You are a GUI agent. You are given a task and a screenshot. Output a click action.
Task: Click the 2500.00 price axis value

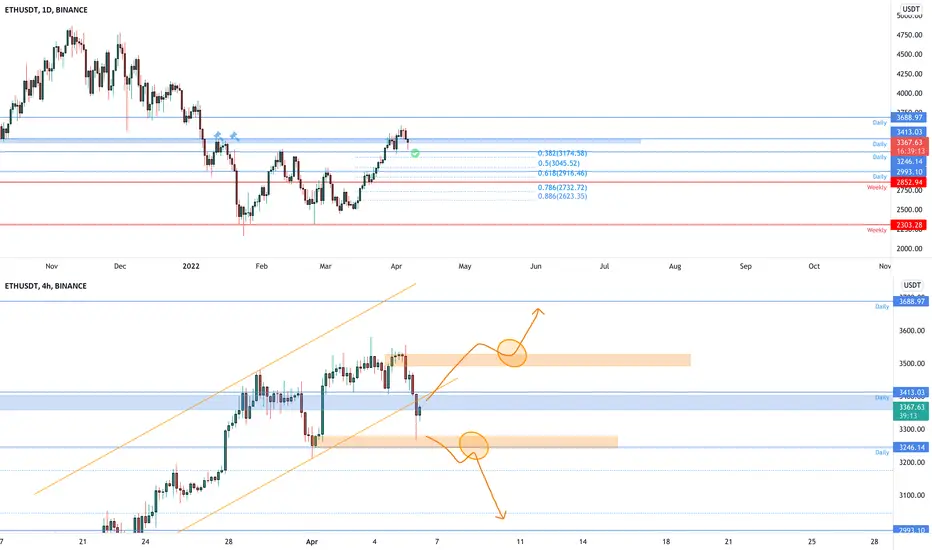[909, 210]
